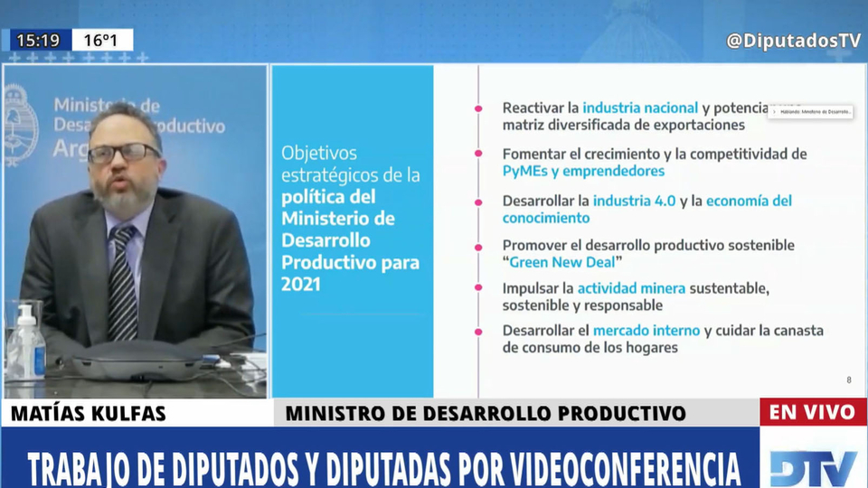Viewport: 868px width, 488px height.
Task: Click the highlighted 'PyMEs y emprendedores'
Action: (583, 171)
